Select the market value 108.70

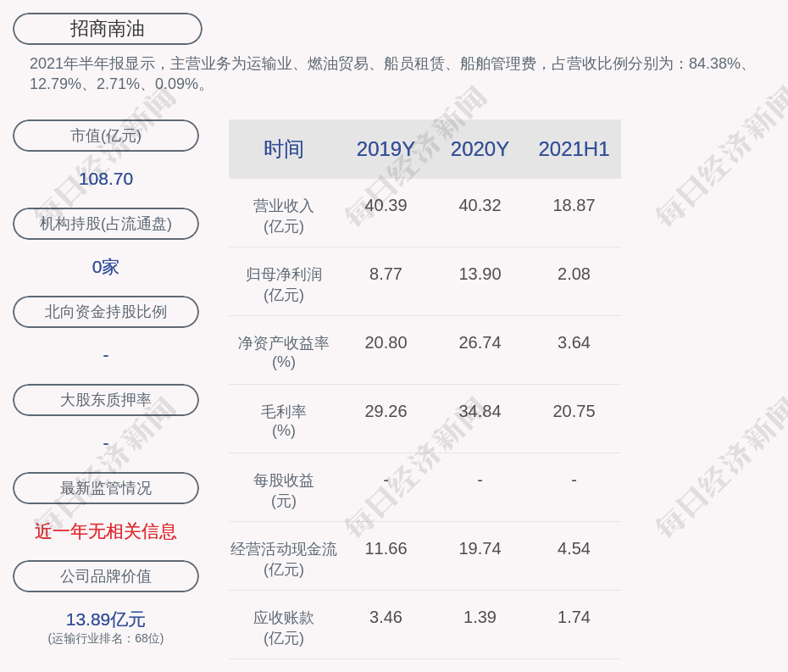106,179
